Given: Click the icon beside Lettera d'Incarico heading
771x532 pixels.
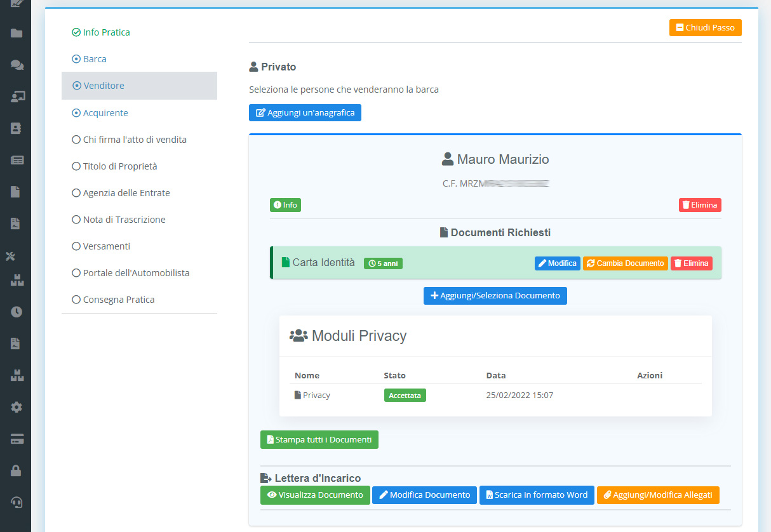Looking at the screenshot, I should [265, 478].
